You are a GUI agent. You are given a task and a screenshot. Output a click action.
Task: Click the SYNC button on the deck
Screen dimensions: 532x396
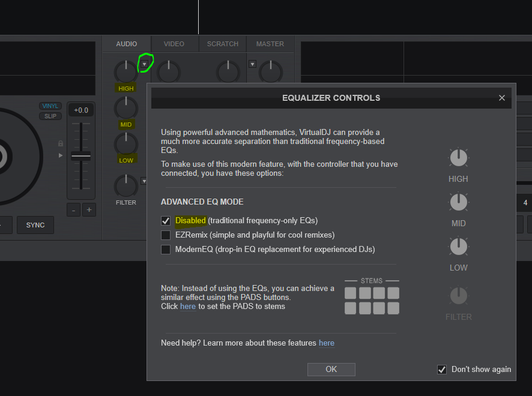[35, 225]
